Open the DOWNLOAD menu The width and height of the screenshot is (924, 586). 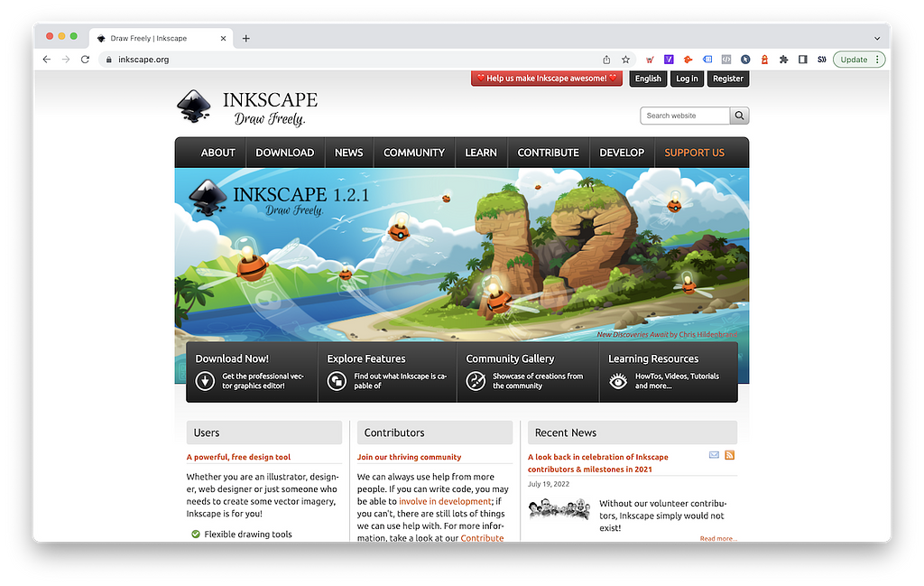point(284,153)
